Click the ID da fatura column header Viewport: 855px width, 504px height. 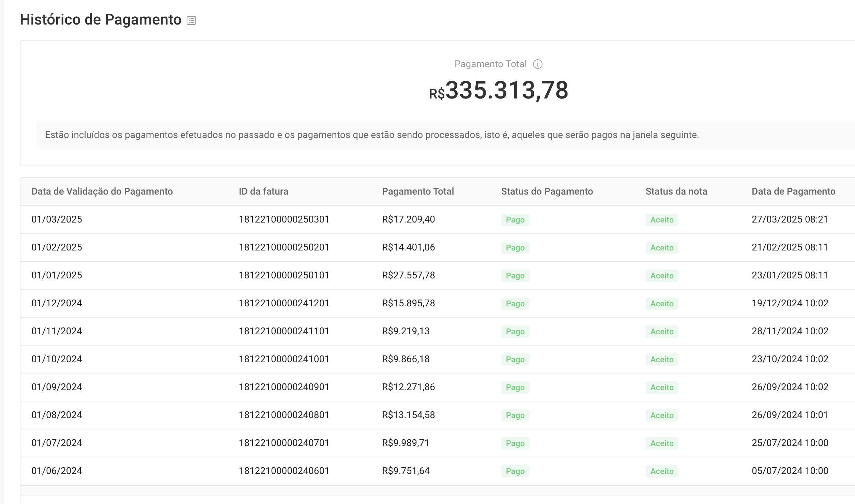click(263, 192)
